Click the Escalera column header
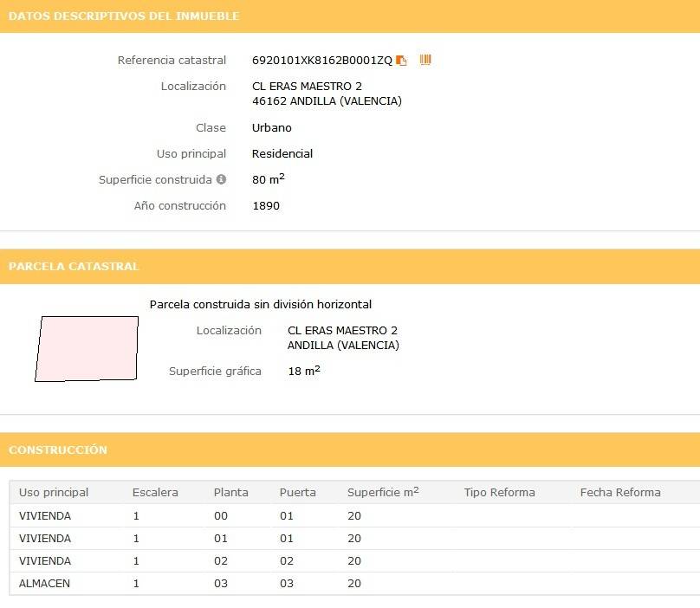This screenshot has width=700, height=608. pos(155,493)
